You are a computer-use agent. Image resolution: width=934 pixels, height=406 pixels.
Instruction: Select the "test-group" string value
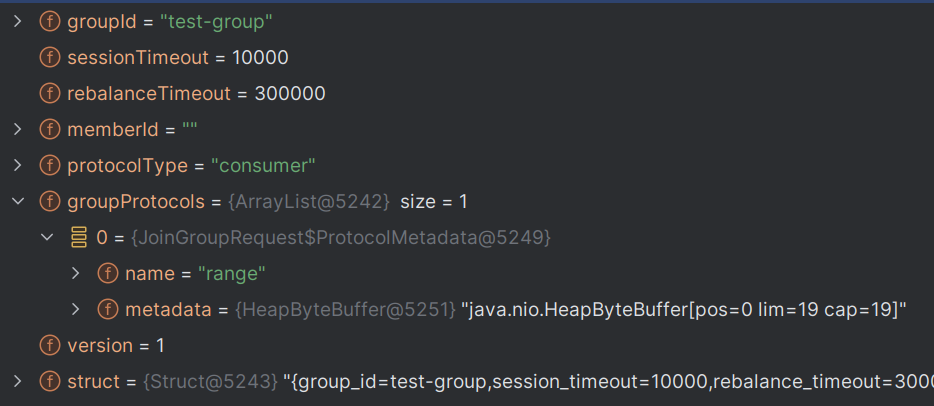click(216, 22)
